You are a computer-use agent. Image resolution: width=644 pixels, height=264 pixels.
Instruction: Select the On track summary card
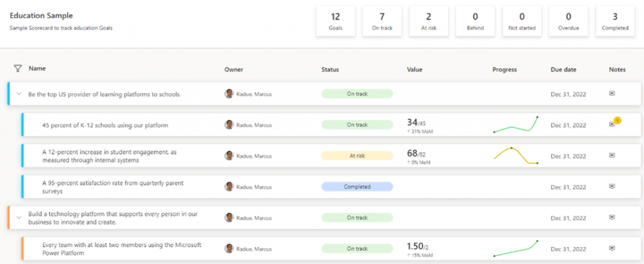coord(382,21)
